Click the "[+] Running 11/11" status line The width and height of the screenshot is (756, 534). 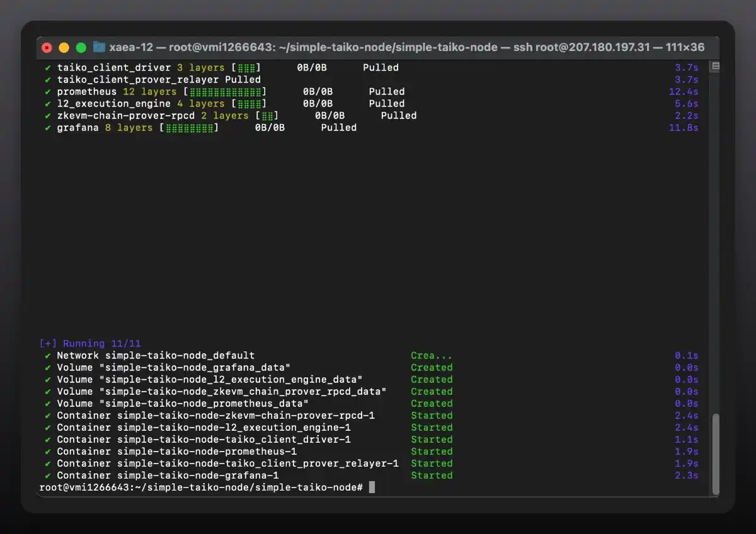[x=90, y=344]
